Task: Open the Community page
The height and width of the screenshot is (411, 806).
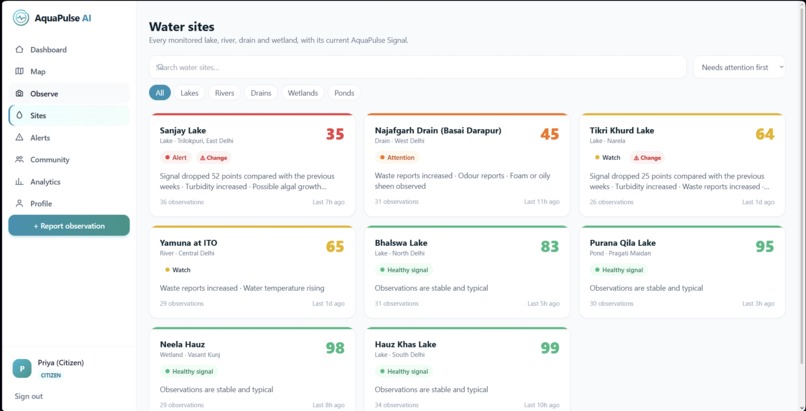Action: [x=69, y=160]
